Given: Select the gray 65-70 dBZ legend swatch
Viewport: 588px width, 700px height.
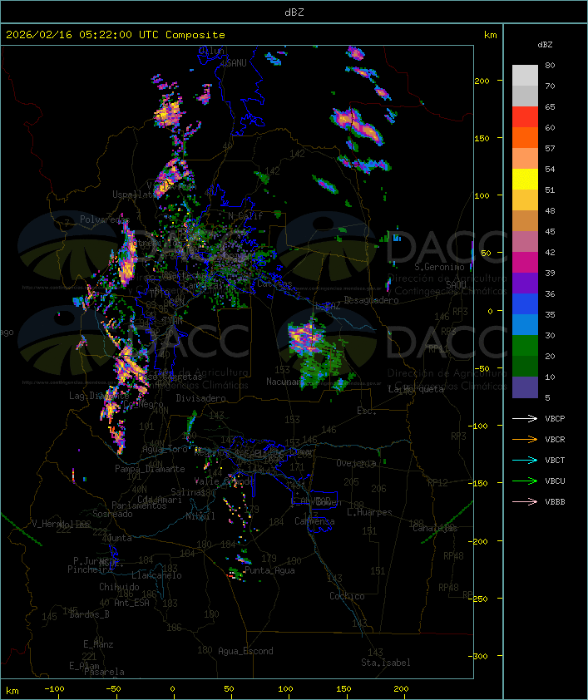Looking at the screenshot, I should coord(525,96).
